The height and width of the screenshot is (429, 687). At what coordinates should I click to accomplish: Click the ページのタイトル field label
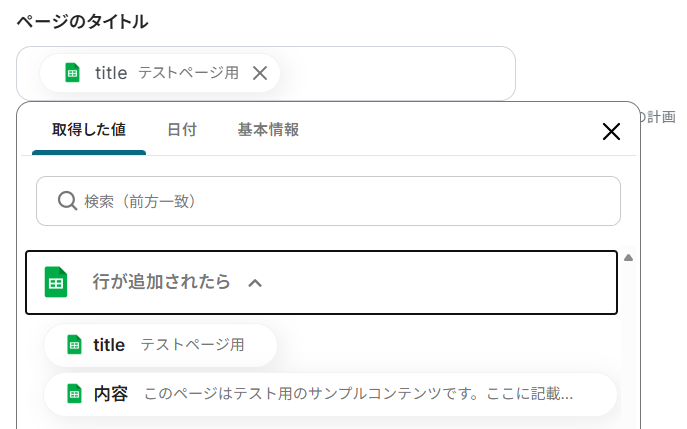pyautogui.click(x=82, y=21)
